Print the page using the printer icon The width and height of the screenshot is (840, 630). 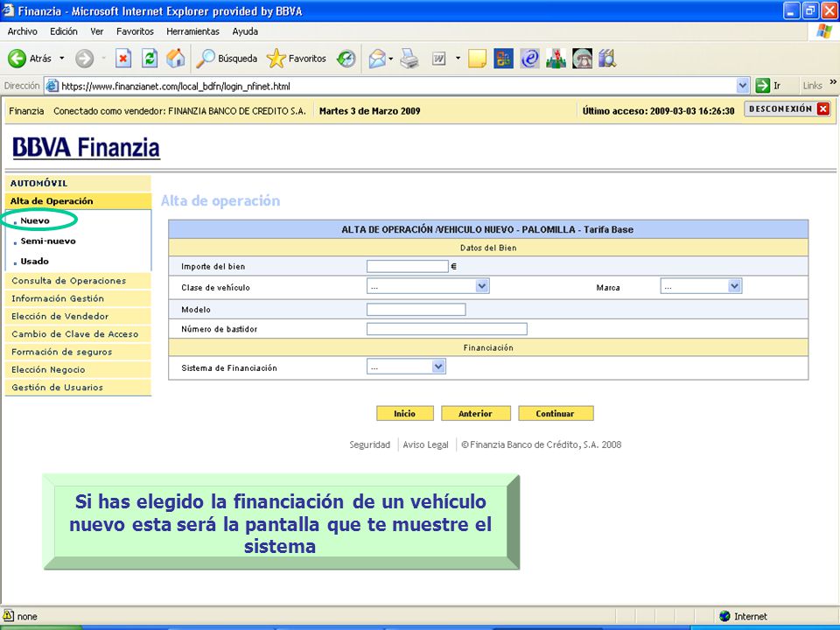[x=409, y=59]
